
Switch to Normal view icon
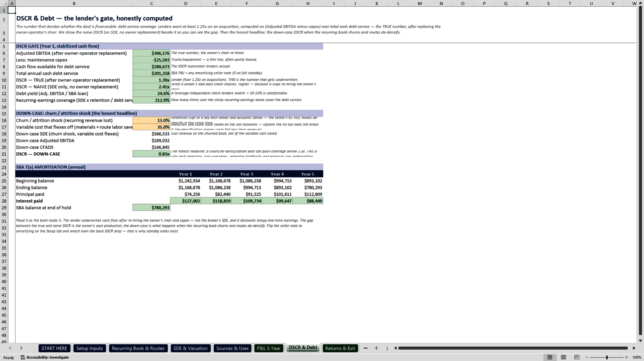coord(550,357)
